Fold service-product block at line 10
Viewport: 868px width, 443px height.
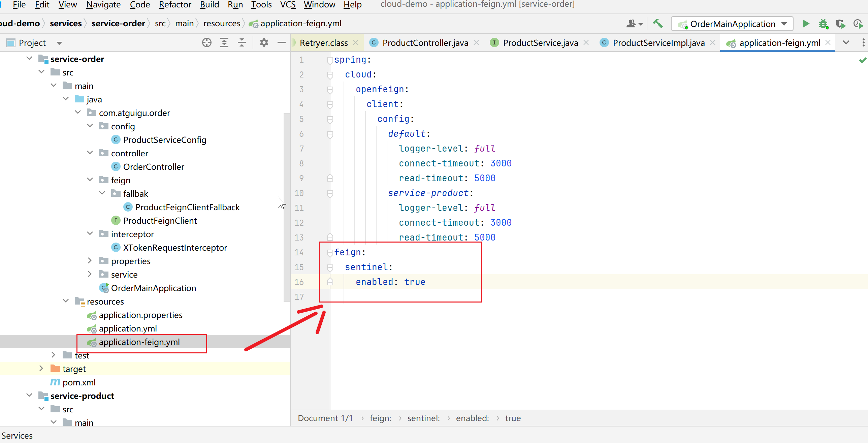pyautogui.click(x=330, y=193)
